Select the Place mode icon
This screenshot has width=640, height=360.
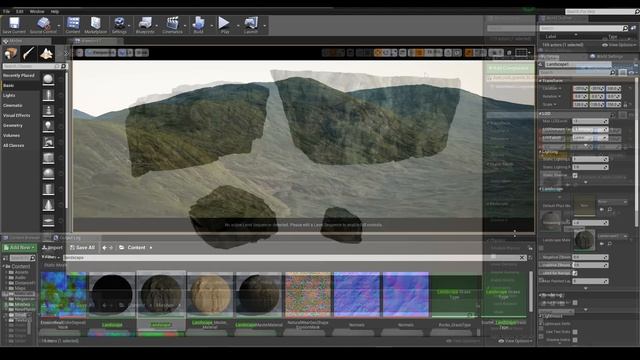coord(11,53)
